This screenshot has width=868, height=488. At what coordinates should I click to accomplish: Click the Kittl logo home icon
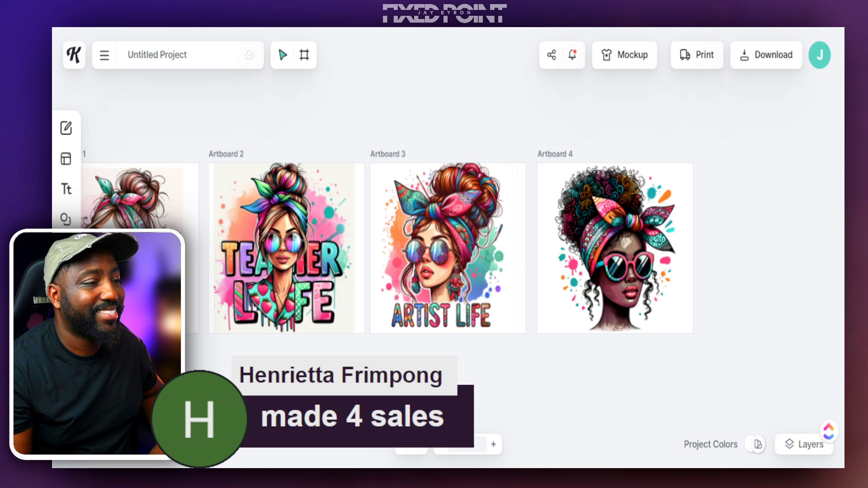coord(74,55)
